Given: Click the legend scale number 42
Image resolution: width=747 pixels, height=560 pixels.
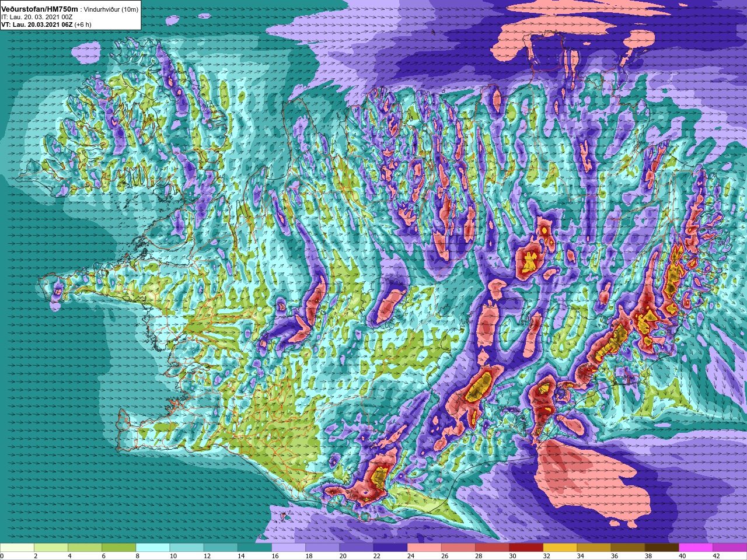Looking at the screenshot, I should 716,556.
